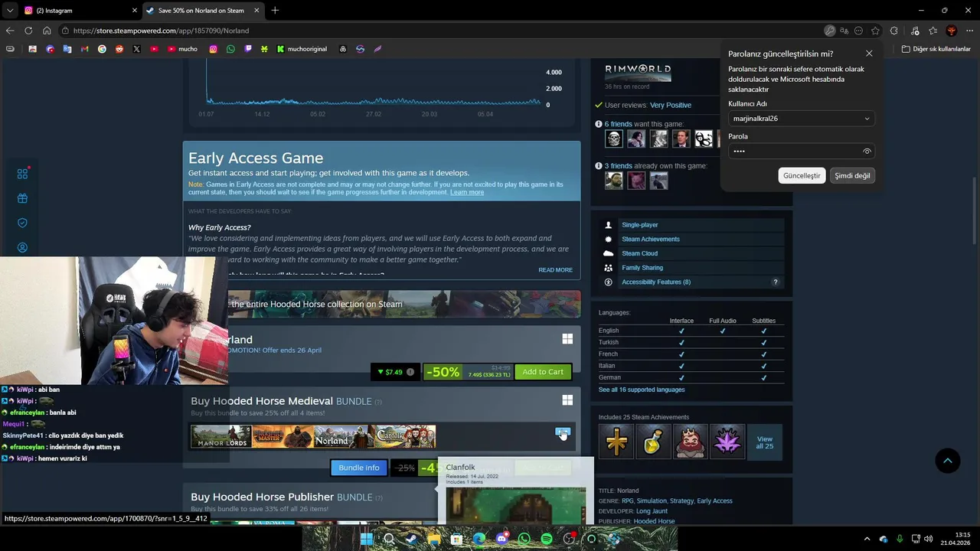Click See all 16 supported languages

tap(642, 390)
